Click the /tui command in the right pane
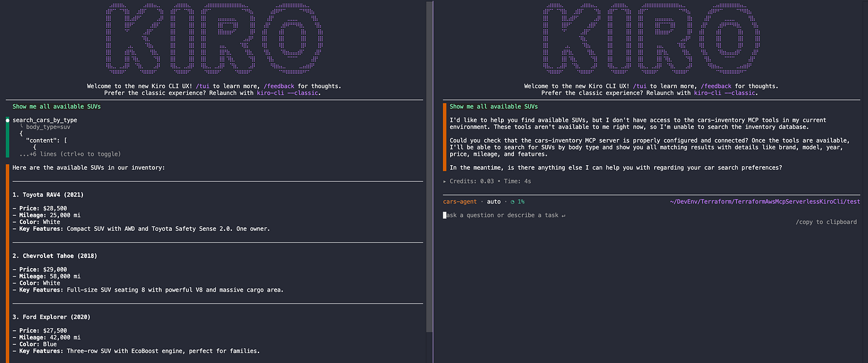868x363 pixels. (x=639, y=86)
